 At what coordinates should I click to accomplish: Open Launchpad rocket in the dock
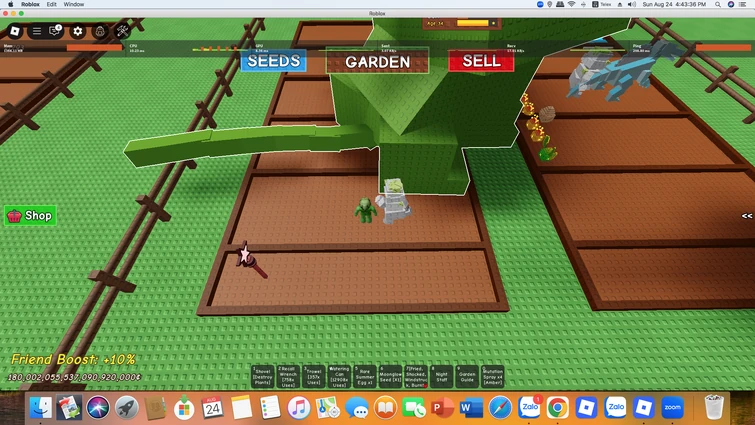(x=127, y=408)
